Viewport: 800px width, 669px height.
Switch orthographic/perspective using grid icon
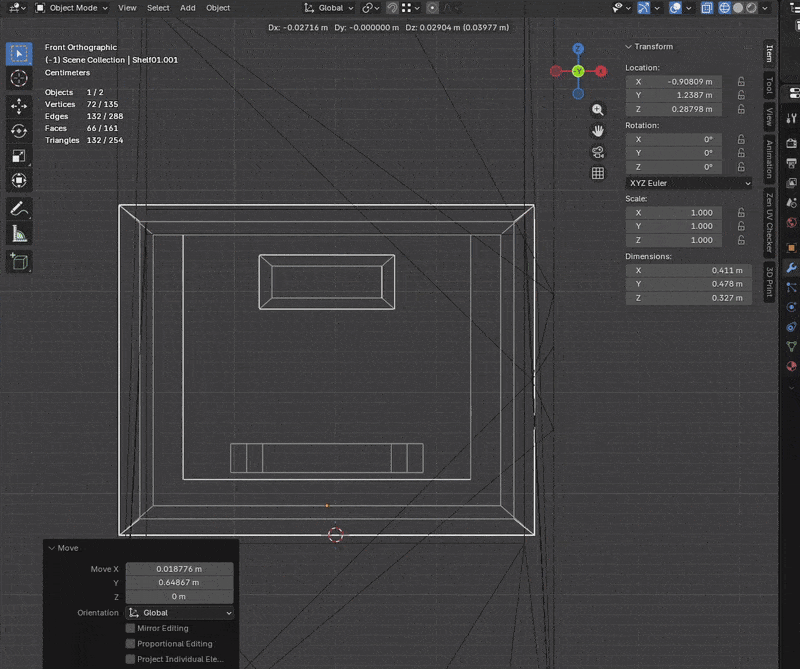coord(598,173)
